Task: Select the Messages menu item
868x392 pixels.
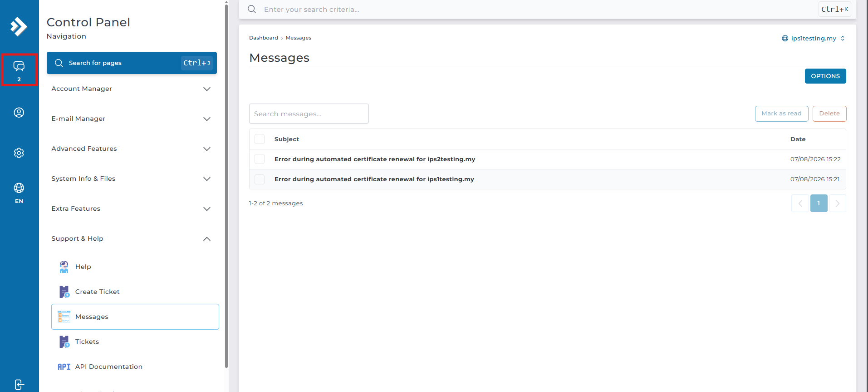Action: tap(135, 317)
